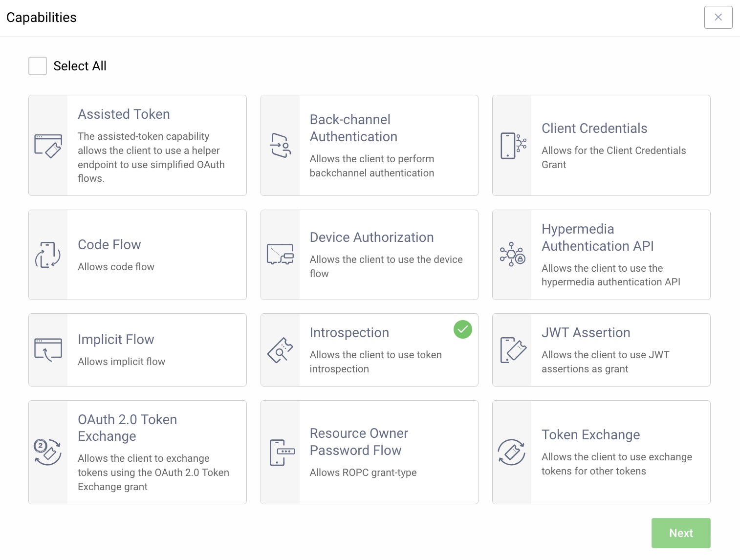Click the Introspection green checkmark
Viewport: 740px width, 560px height.
click(462, 330)
